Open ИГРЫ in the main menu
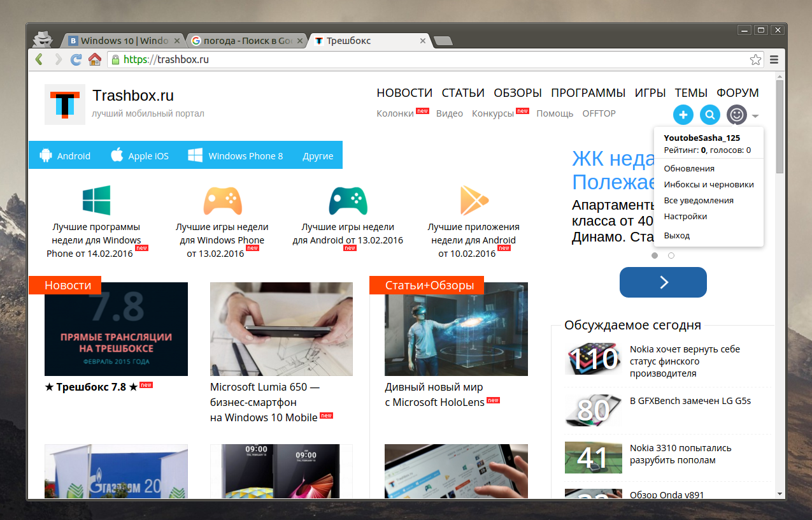 coord(650,93)
